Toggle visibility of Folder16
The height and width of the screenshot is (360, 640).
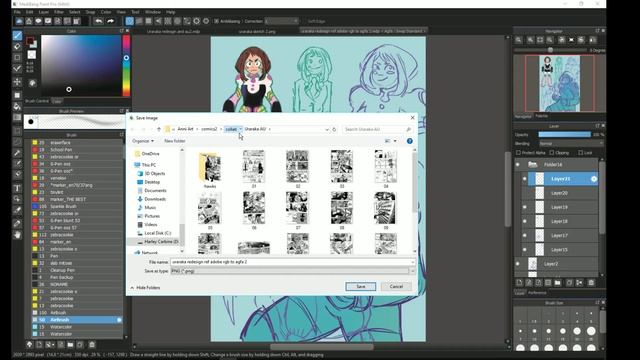tap(518, 164)
